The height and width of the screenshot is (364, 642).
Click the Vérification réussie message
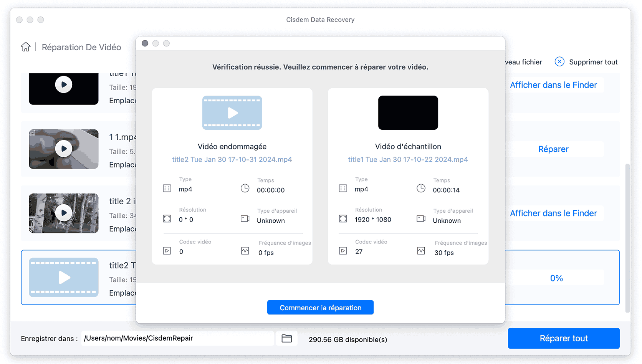tap(320, 67)
